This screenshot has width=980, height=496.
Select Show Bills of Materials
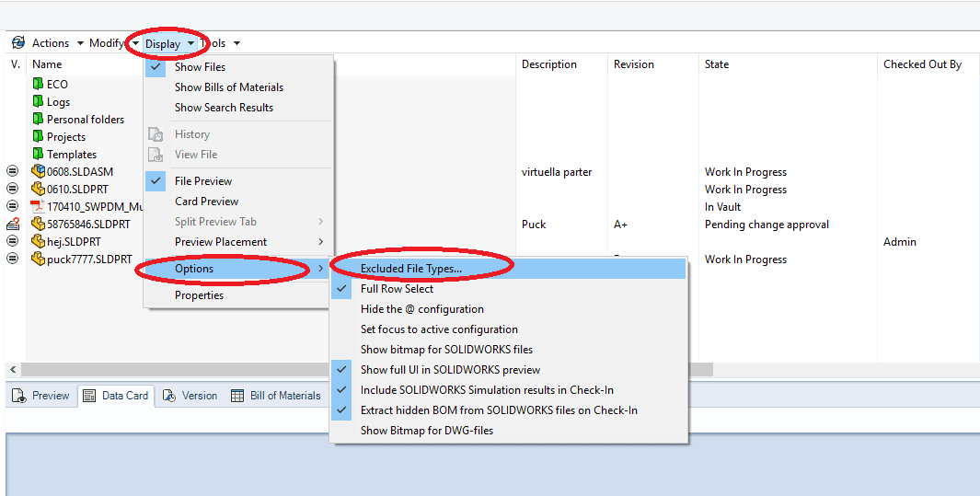point(229,87)
